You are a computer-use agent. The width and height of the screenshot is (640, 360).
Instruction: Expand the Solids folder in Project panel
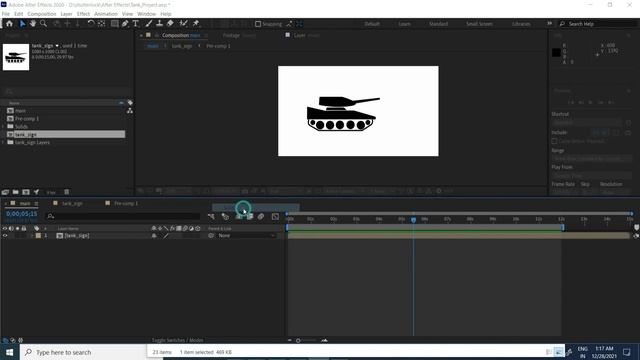[3, 127]
